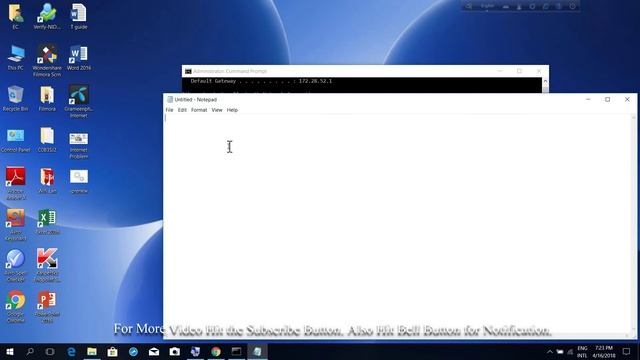Screen dimensions: 640x360
Task: Select the Control Panel desktop icon
Action: click(16, 140)
